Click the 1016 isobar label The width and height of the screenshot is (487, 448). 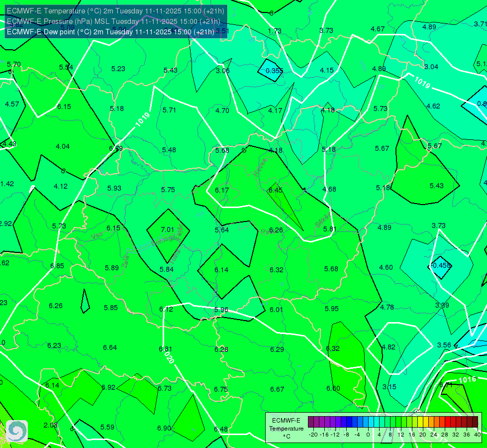468,380
